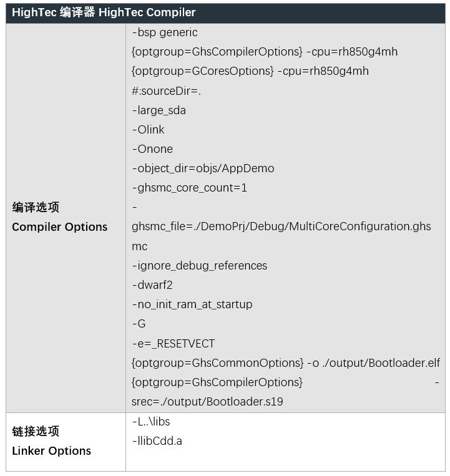Click the -no_init_ram_at_startup option
The image size is (450, 476).
192,305
